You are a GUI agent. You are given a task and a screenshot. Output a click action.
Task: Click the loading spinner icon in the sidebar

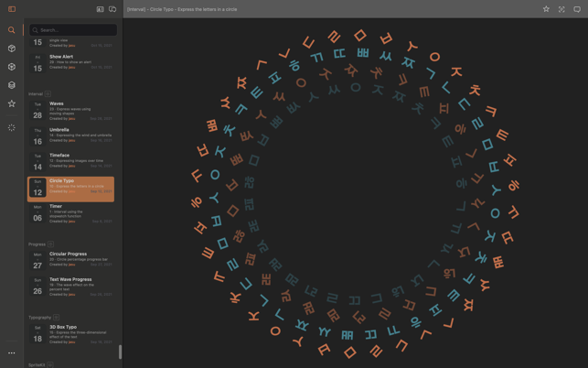point(12,128)
